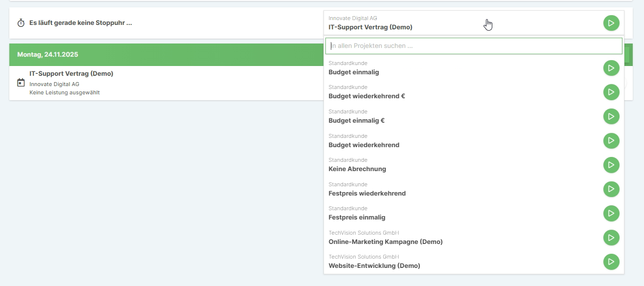Start timer for Budget einmalig € project
Image resolution: width=644 pixels, height=286 pixels.
click(x=611, y=116)
